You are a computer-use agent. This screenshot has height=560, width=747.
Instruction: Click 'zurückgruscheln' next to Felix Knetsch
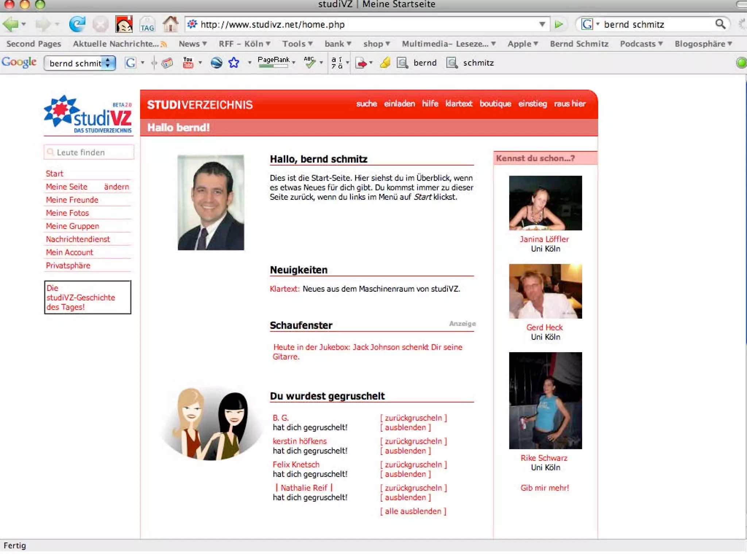pos(413,464)
